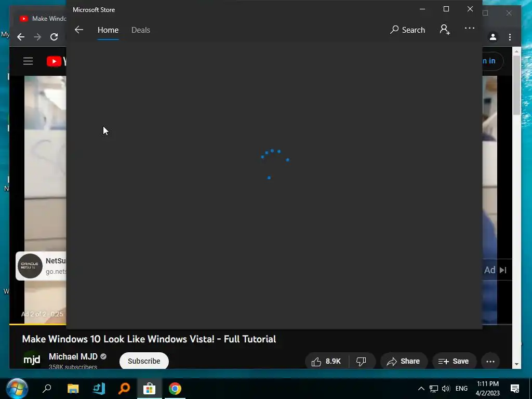Open the Home tab in Microsoft Store

(108, 30)
